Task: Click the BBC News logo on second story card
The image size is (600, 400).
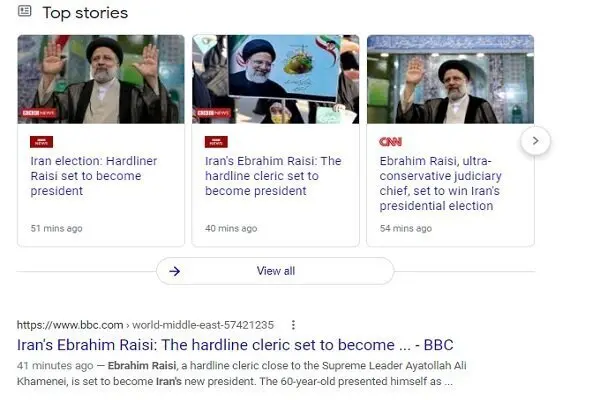Action: 216,142
